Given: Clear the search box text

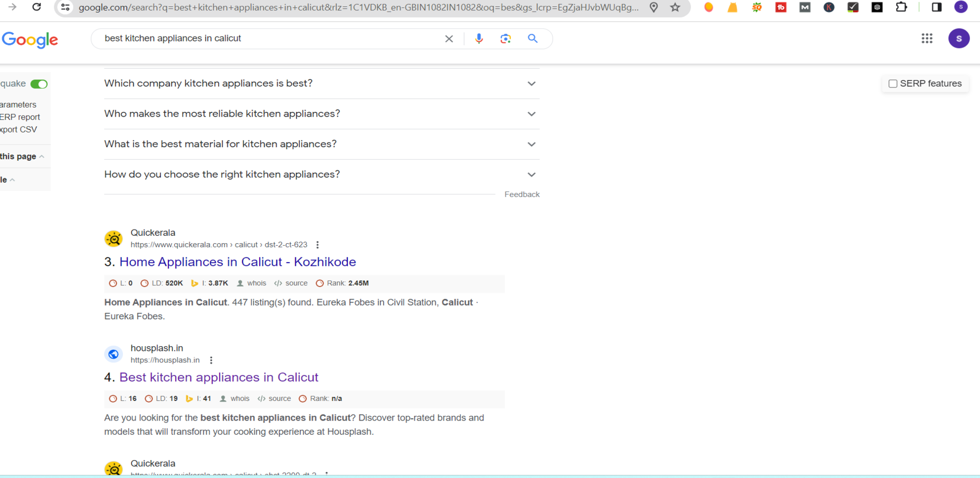Looking at the screenshot, I should pyautogui.click(x=449, y=39).
